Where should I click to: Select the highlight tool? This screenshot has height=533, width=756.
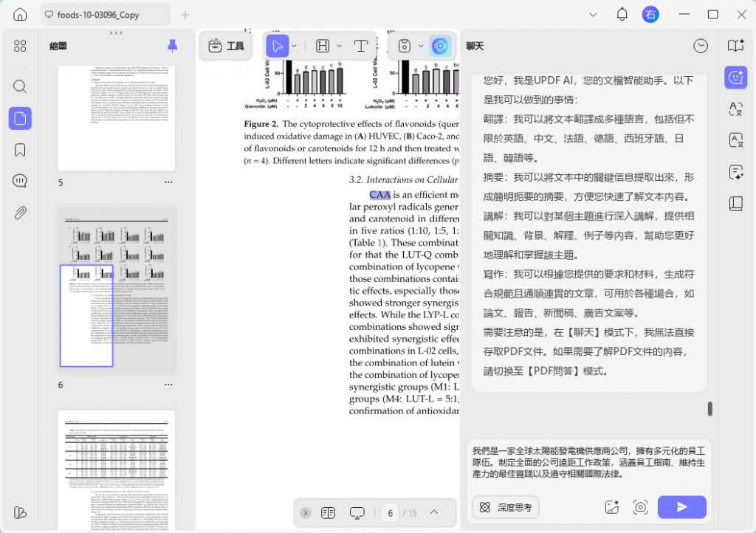tap(323, 47)
